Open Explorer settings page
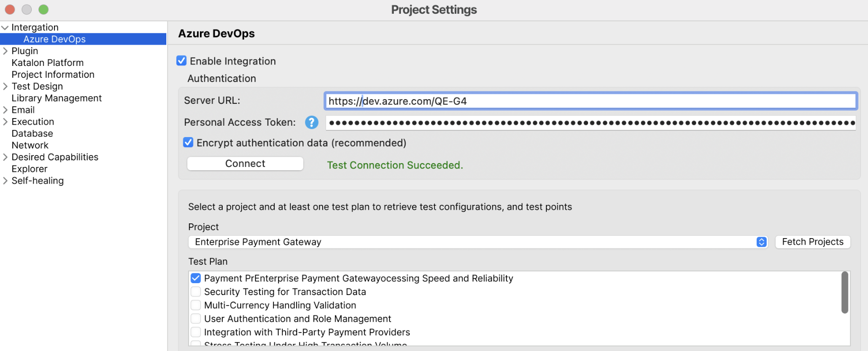 pyautogui.click(x=29, y=169)
